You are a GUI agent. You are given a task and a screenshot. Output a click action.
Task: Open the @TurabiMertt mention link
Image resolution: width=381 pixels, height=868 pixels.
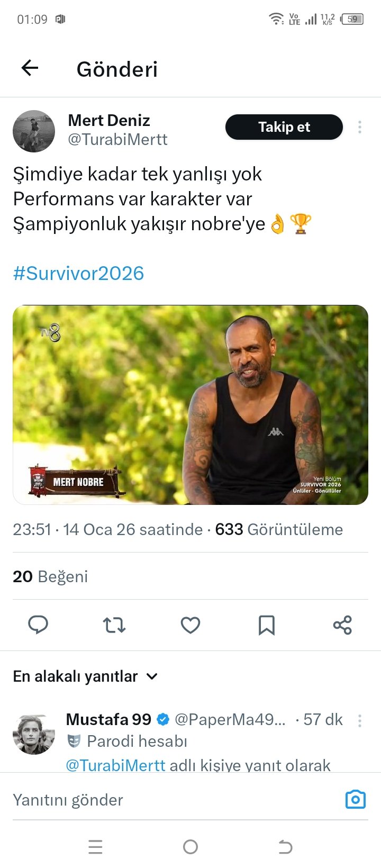[115, 765]
